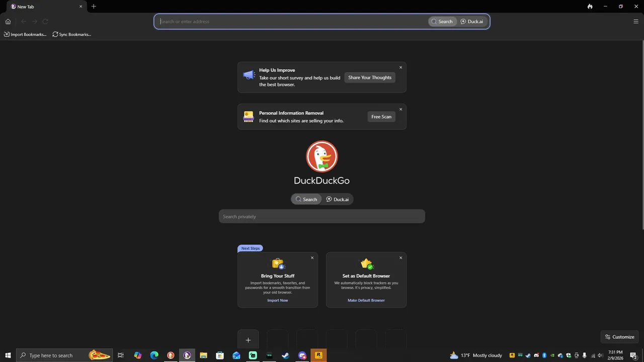644x362 pixels.
Task: Open the notification center icon
Action: pos(634,355)
